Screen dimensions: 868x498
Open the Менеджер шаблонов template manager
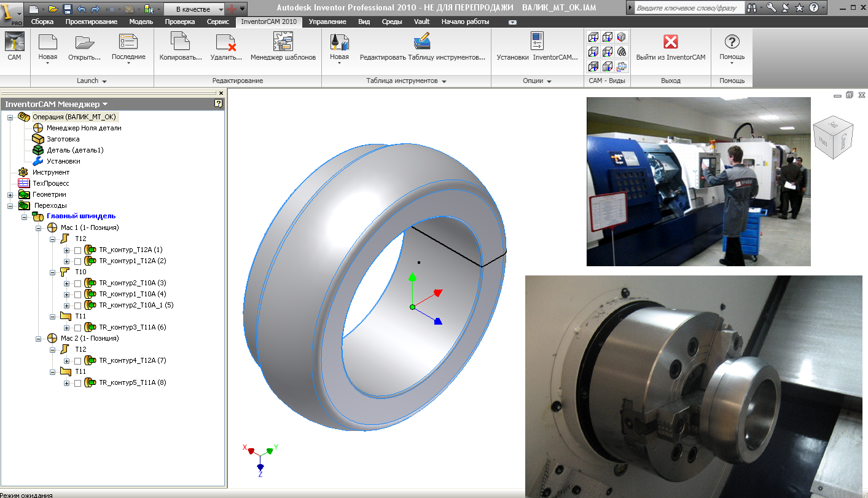point(283,47)
